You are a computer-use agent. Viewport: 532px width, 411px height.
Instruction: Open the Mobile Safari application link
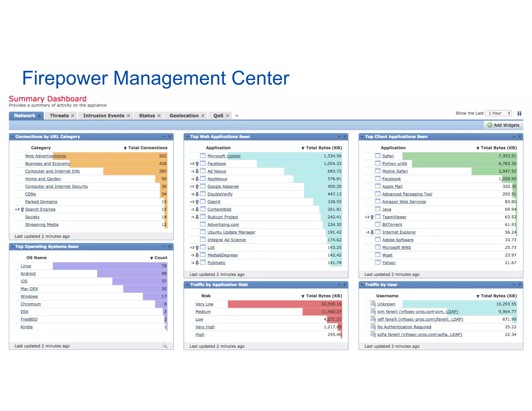[395, 171]
